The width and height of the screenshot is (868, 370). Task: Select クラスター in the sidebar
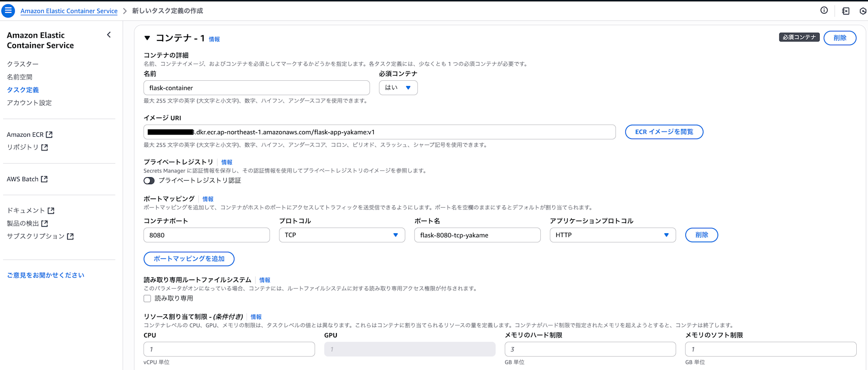tap(23, 64)
